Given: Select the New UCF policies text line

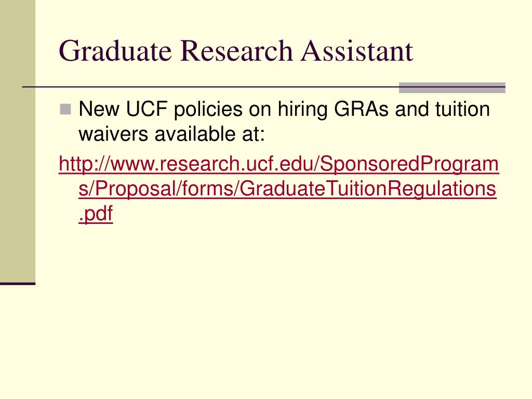Looking at the screenshot, I should [284, 109].
